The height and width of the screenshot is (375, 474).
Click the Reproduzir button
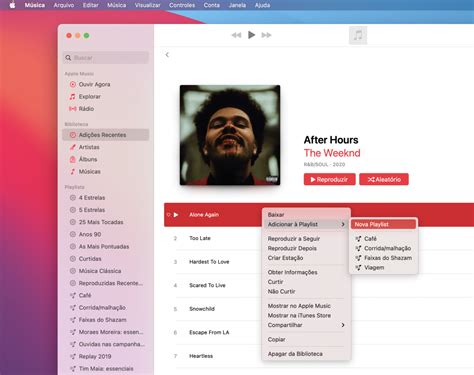click(x=329, y=179)
